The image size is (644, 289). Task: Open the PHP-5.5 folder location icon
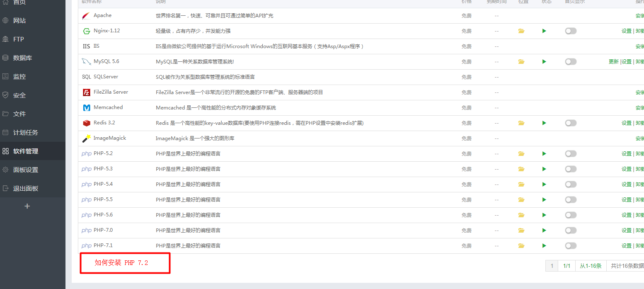(521, 200)
